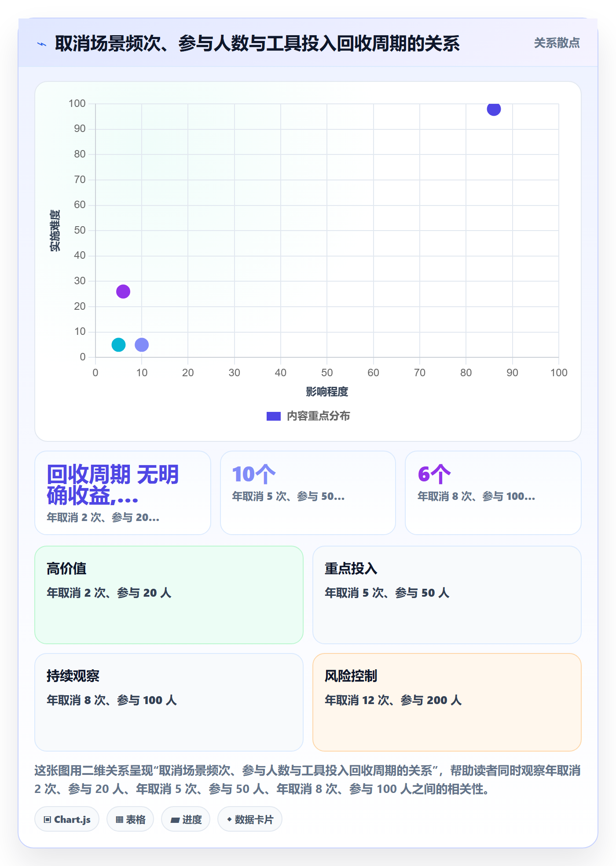Click the 实施难度 y-axis title
Screen dimensions: 616x866
point(55,231)
